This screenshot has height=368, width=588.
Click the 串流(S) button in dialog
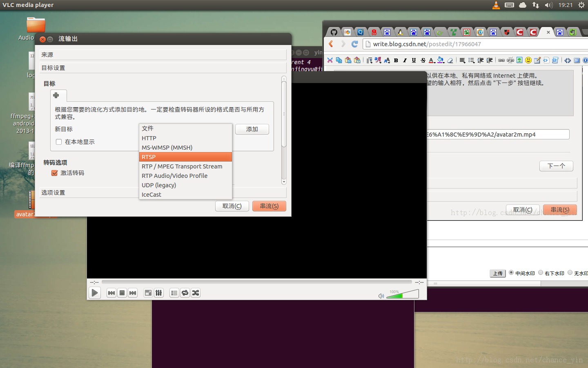[269, 206]
